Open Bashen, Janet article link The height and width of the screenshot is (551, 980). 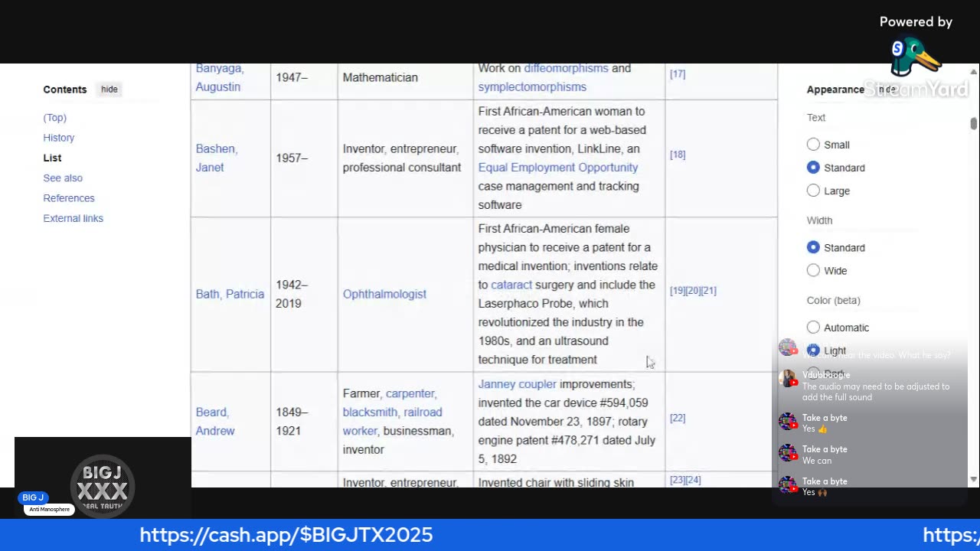tap(217, 158)
